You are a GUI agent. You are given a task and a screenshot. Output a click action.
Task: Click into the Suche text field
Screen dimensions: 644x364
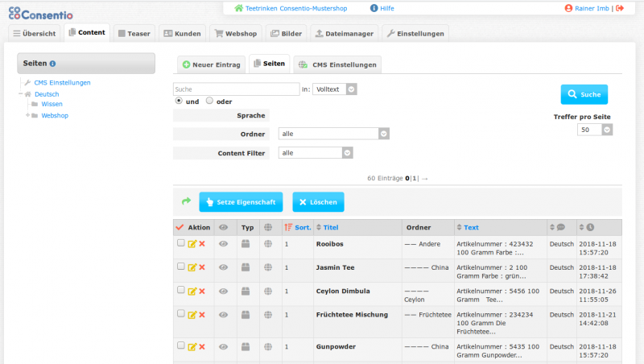[x=236, y=89]
